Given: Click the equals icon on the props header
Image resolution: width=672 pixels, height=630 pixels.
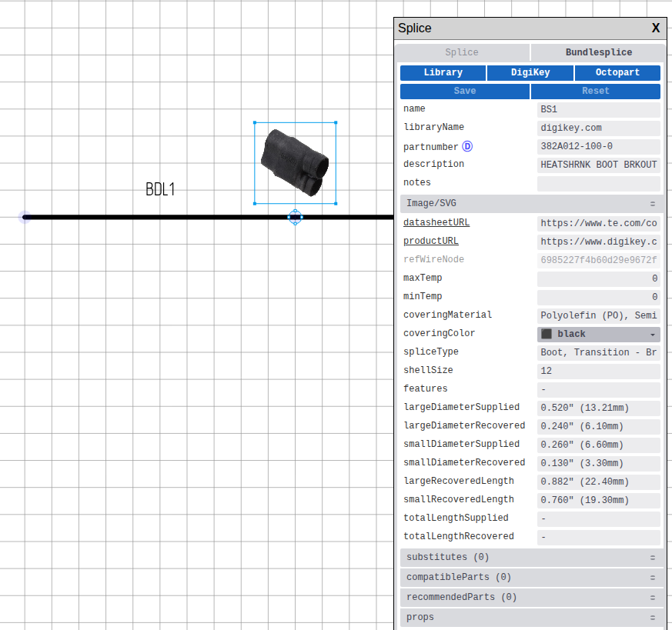Looking at the screenshot, I should click(653, 617).
